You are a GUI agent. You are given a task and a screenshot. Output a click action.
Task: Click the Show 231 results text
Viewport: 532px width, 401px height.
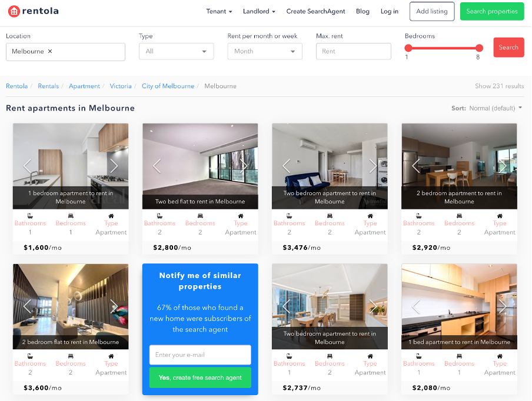tap(500, 86)
